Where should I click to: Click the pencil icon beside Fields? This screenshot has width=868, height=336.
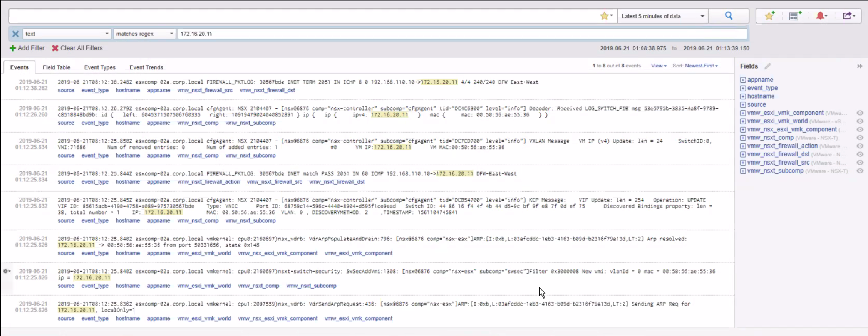767,66
